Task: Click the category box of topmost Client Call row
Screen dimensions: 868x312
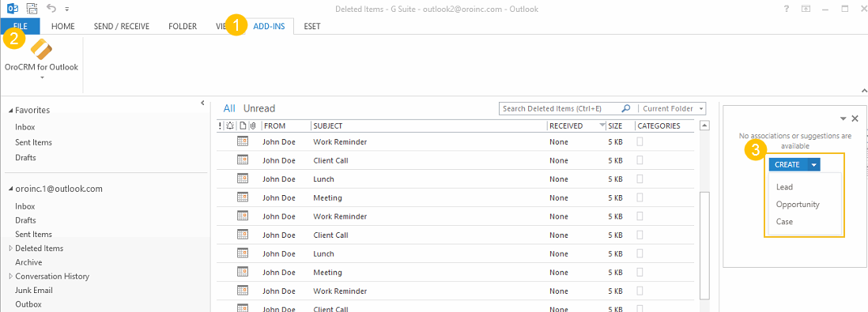Action: click(x=640, y=160)
